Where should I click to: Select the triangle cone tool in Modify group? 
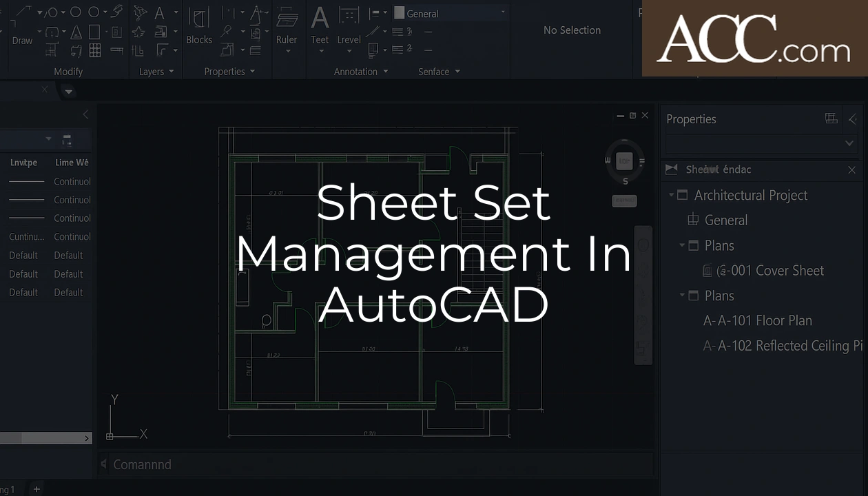(76, 32)
